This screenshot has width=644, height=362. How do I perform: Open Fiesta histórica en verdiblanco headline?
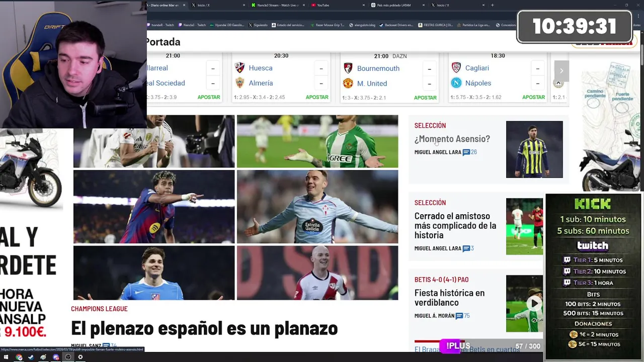(449, 298)
